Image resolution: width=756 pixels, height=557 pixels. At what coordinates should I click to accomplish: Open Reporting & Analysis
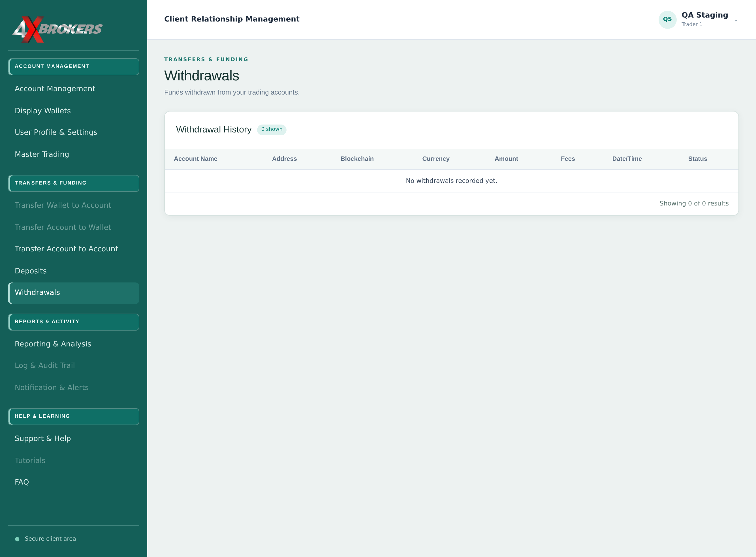pyautogui.click(x=74, y=344)
